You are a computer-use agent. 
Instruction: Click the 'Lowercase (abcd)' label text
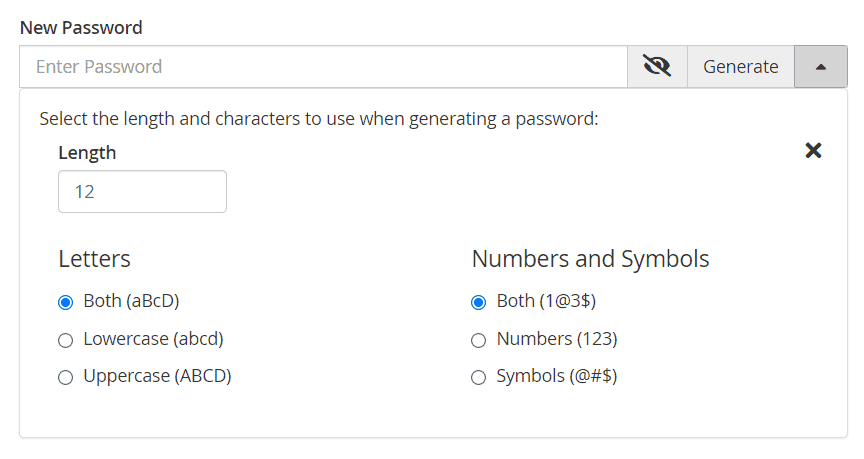tap(153, 339)
